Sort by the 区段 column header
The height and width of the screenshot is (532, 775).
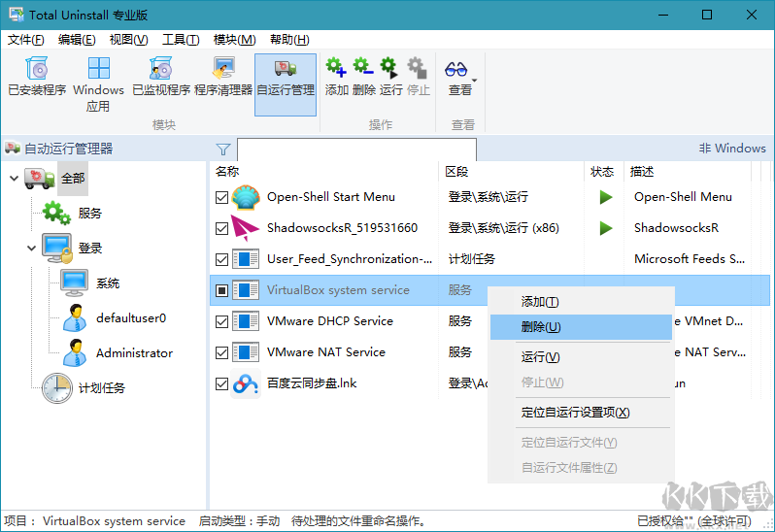(511, 172)
